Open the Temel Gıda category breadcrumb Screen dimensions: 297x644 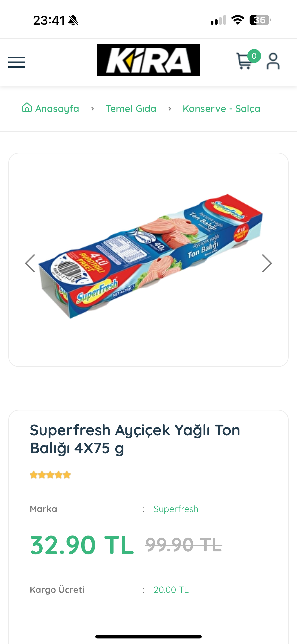[131, 108]
